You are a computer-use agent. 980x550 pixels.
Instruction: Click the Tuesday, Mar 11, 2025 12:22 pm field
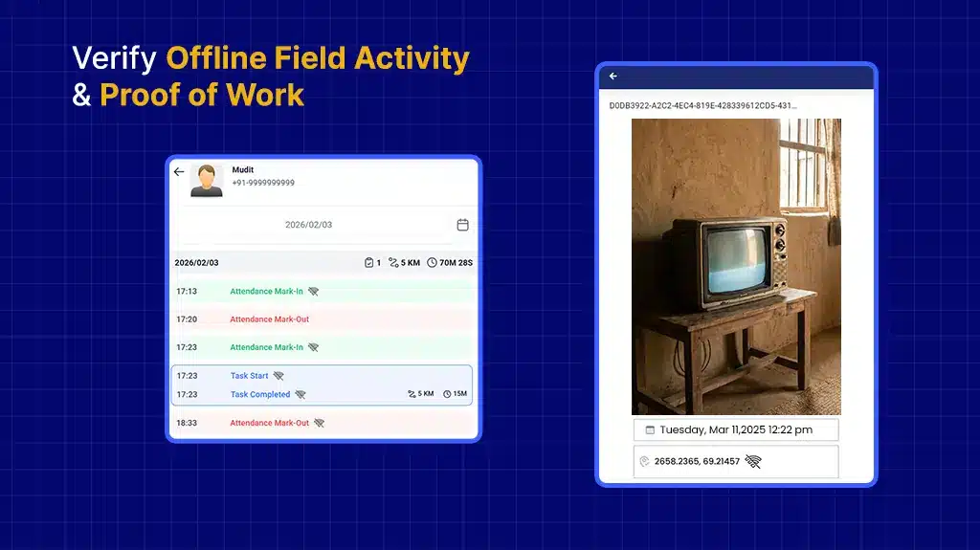[x=736, y=430]
